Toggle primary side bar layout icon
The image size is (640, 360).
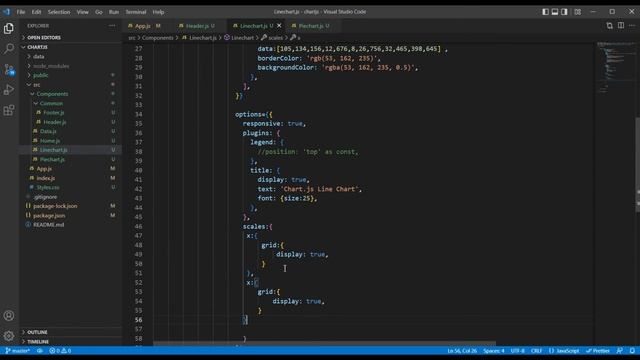545,12
